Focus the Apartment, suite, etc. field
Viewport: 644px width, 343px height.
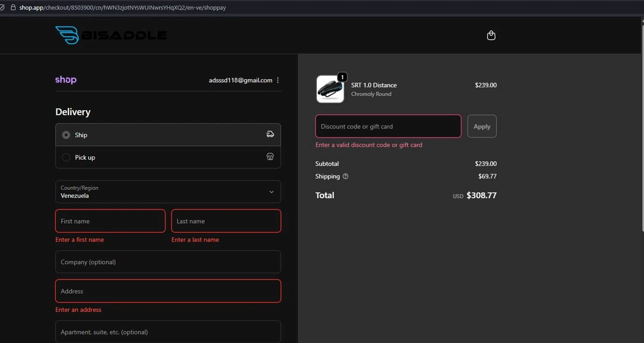[168, 332]
